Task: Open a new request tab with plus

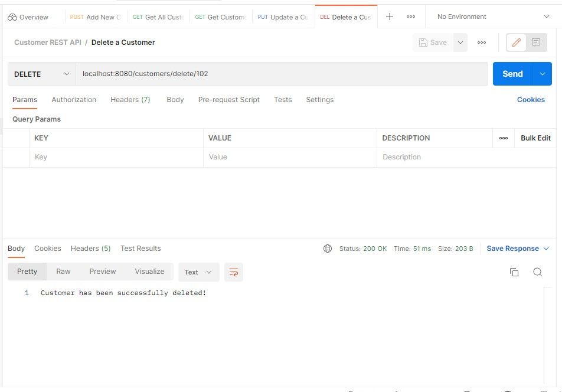Action: tap(389, 16)
